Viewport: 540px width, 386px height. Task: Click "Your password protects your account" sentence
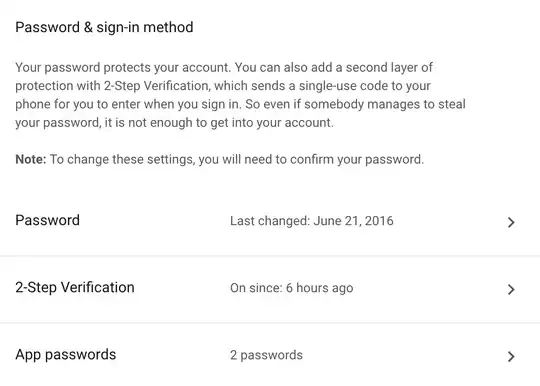click(123, 67)
